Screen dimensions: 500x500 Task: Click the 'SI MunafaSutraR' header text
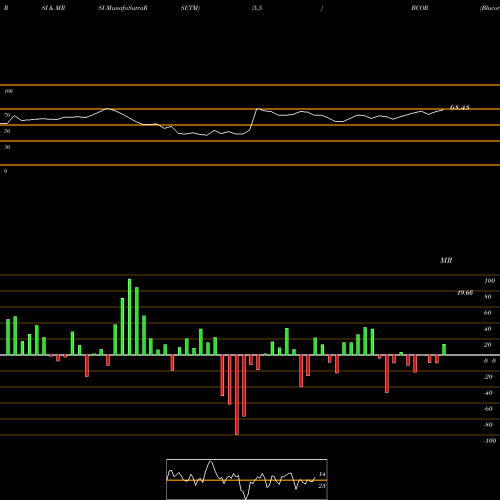click(123, 8)
